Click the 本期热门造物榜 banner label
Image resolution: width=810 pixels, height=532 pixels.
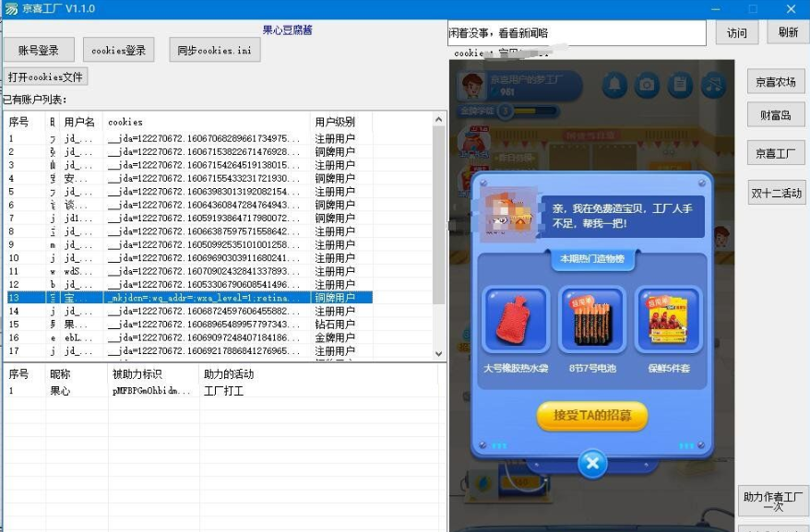point(592,258)
